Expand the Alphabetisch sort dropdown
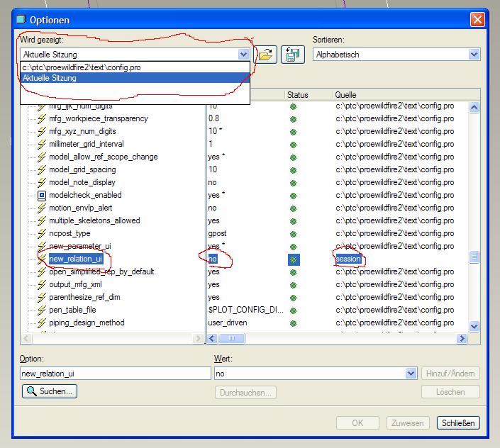Image resolution: width=500 pixels, height=448 pixels. 474,55
